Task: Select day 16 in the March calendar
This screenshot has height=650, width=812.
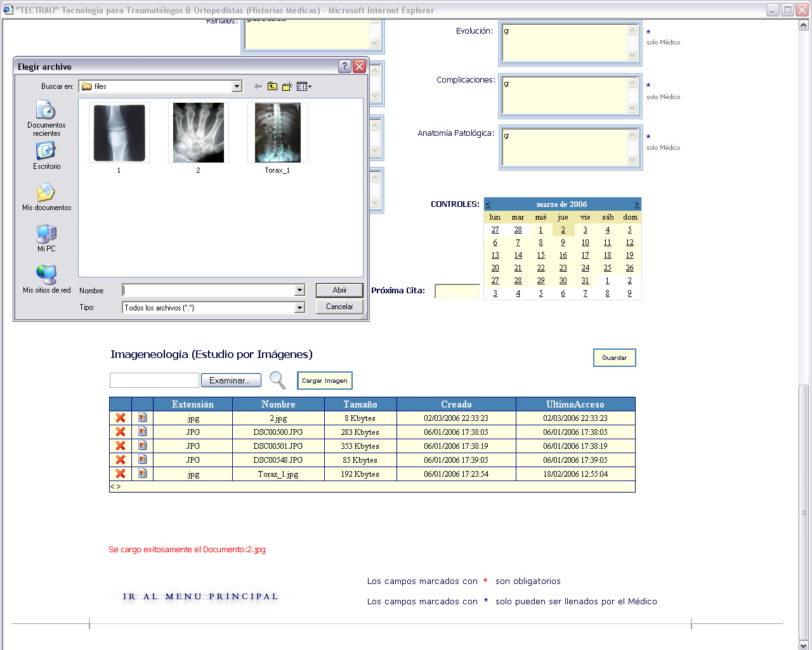Action: 563,255
